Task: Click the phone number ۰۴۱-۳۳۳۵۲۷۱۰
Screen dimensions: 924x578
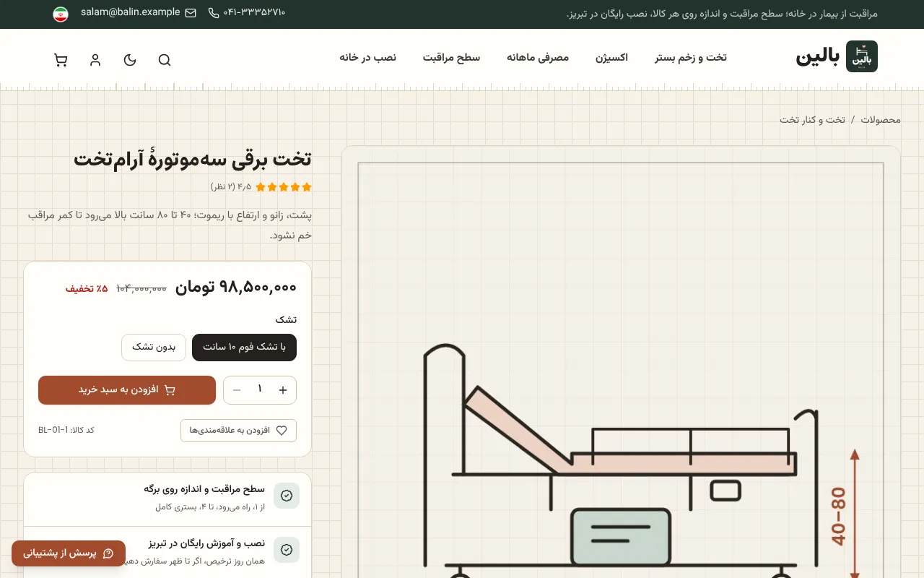Action: pyautogui.click(x=254, y=13)
